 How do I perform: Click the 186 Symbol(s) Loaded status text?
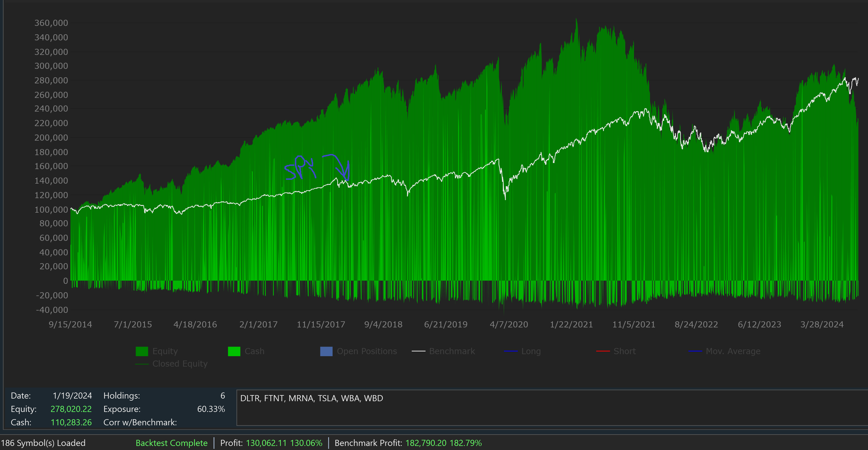(x=43, y=443)
